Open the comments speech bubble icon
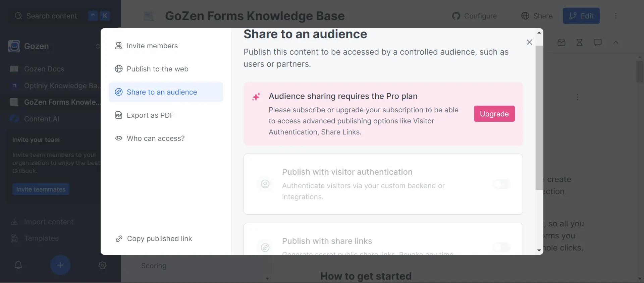This screenshot has width=644, height=283. click(598, 42)
